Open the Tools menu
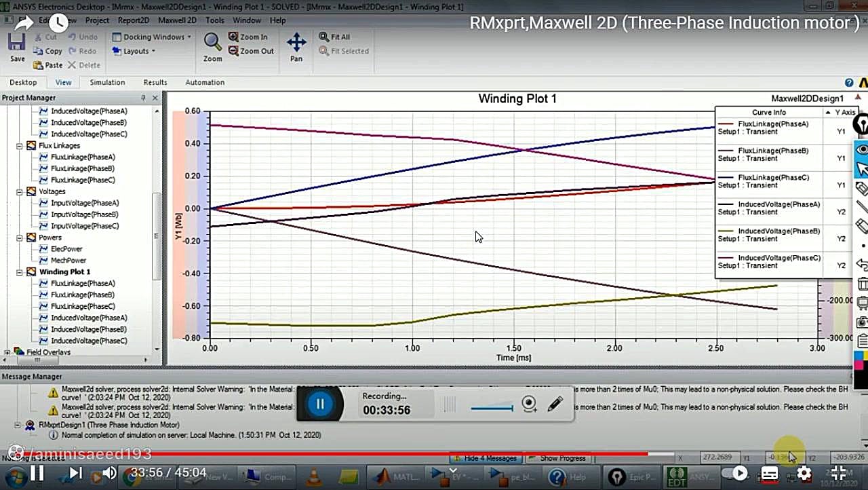The height and width of the screenshot is (490, 868). 215,20
